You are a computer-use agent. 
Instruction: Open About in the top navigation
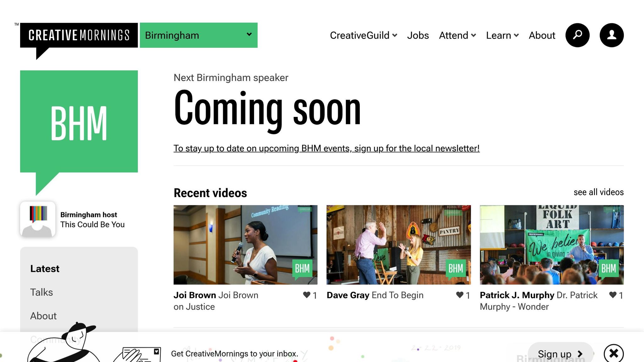click(542, 36)
